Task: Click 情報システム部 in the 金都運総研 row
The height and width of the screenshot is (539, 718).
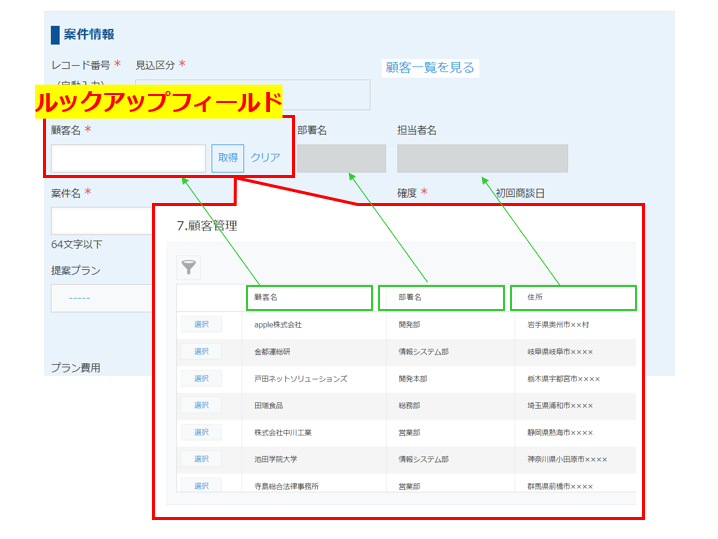Action: click(x=424, y=352)
